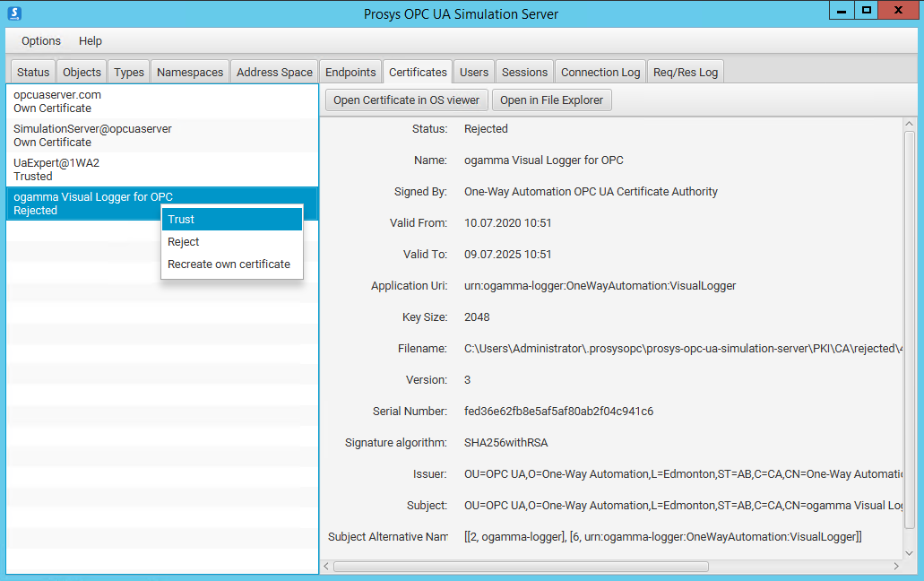Click the vertical scrollbar down arrow
Screen dimensions: 924x581
(910, 553)
